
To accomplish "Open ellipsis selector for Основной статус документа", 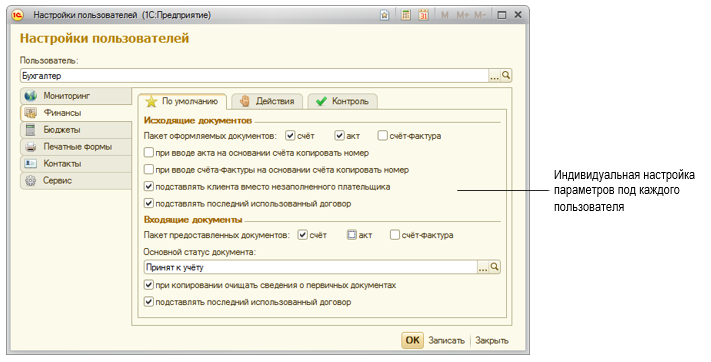I will point(483,267).
